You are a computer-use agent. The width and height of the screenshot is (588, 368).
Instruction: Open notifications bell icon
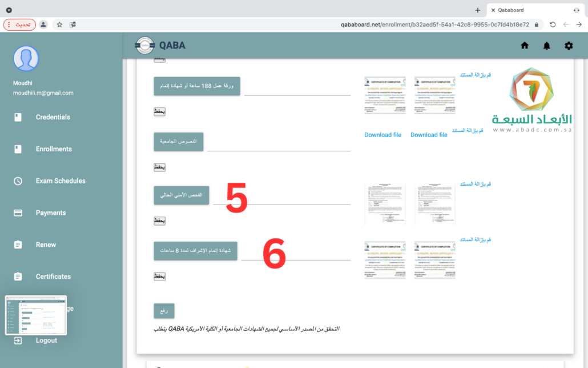click(x=546, y=46)
